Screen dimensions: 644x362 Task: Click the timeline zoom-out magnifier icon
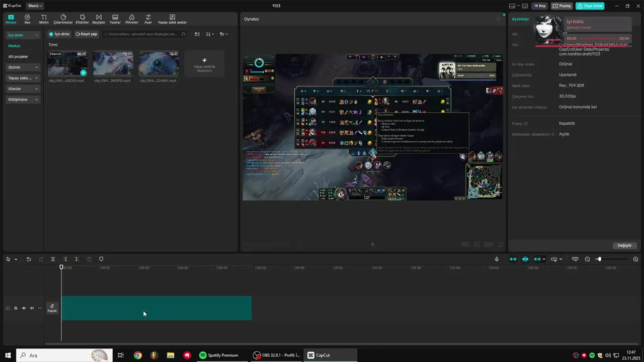click(587, 259)
